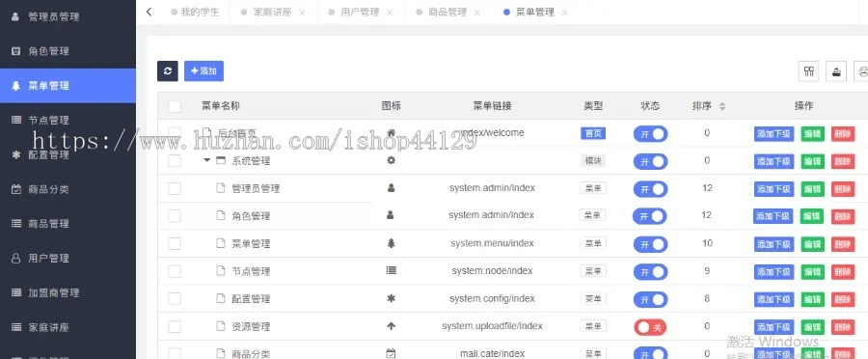Switch to the 用户管理 tab
Image resolution: width=868 pixels, height=359 pixels.
click(x=360, y=13)
